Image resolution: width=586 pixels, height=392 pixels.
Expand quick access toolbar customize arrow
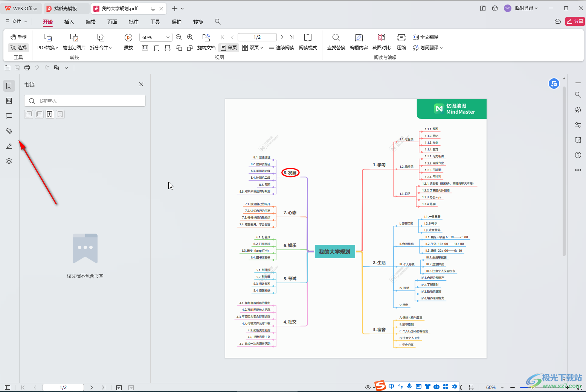coord(66,68)
